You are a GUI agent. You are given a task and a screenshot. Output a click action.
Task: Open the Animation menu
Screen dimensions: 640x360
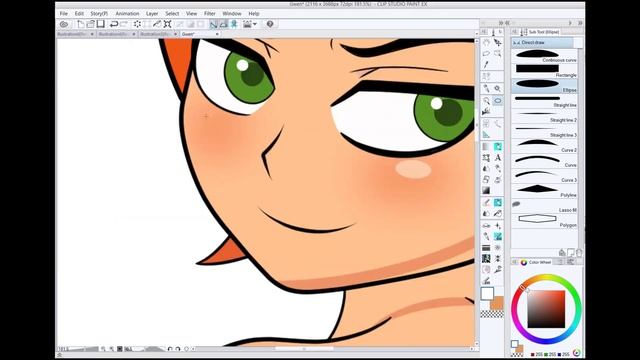click(x=127, y=13)
